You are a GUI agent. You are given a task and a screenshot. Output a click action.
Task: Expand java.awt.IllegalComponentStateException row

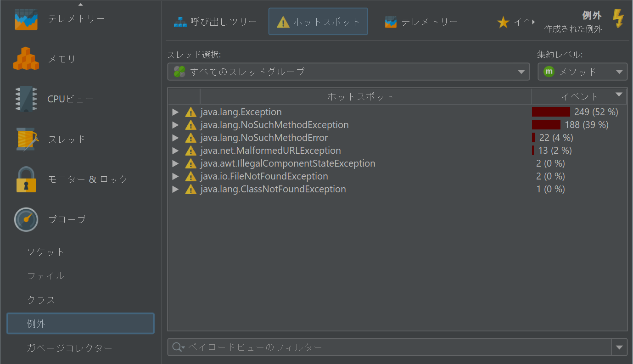point(175,163)
